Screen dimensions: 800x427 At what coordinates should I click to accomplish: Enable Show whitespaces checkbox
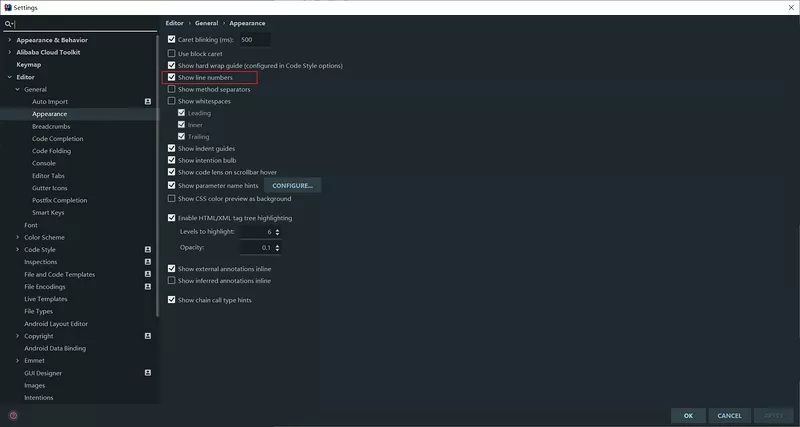click(x=171, y=101)
